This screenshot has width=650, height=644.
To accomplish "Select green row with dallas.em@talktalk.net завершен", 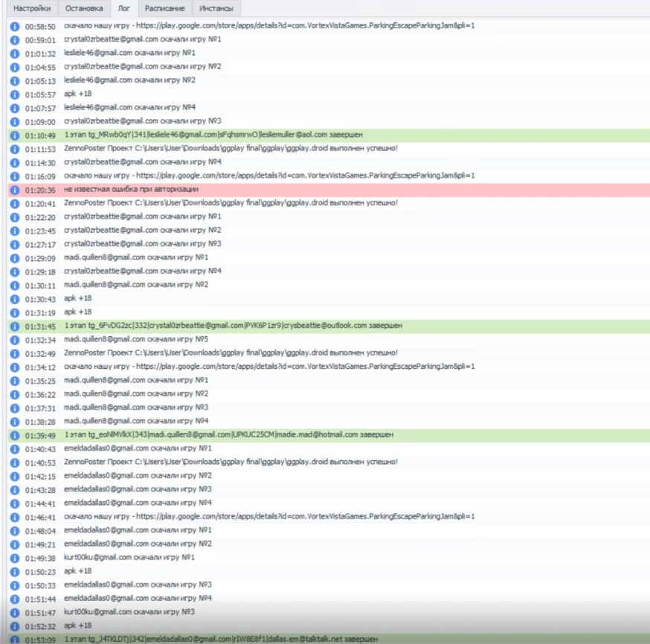I will coord(328,639).
